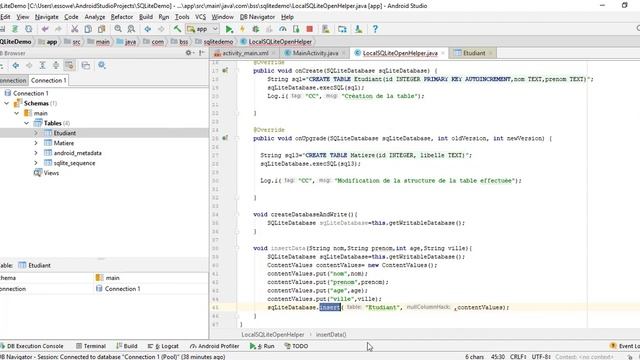The height and width of the screenshot is (360, 640).
Task: Open the Run tool window
Action: pyautogui.click(x=262, y=346)
